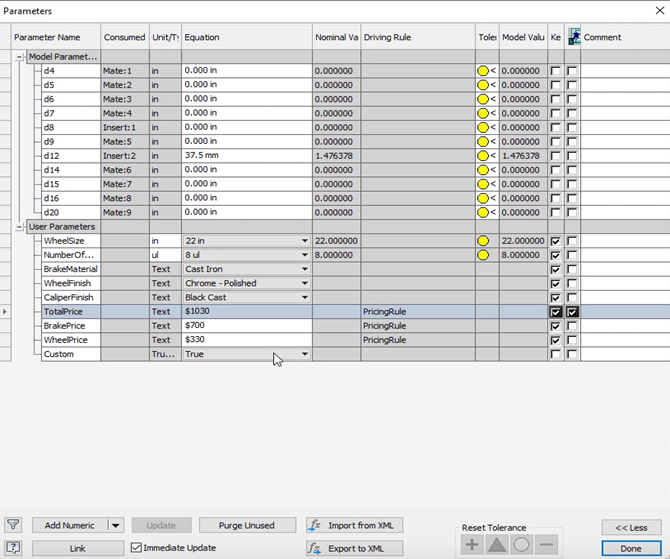Check the export checkbox for CaliperFinish
Image resolution: width=670 pixels, height=559 pixels.
(x=572, y=297)
